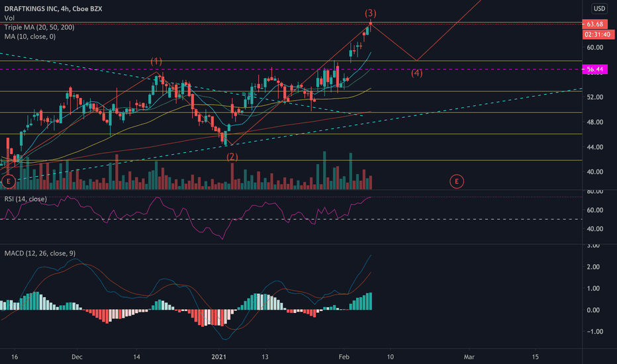This screenshot has width=617, height=364.
Task: Select the Elliott wave label (2)
Action: tap(232, 157)
